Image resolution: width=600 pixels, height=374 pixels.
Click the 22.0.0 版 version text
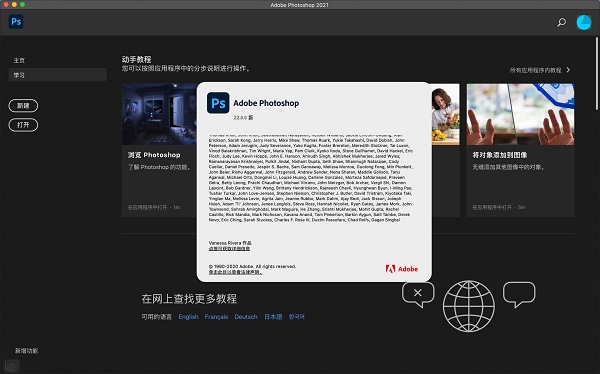click(243, 118)
